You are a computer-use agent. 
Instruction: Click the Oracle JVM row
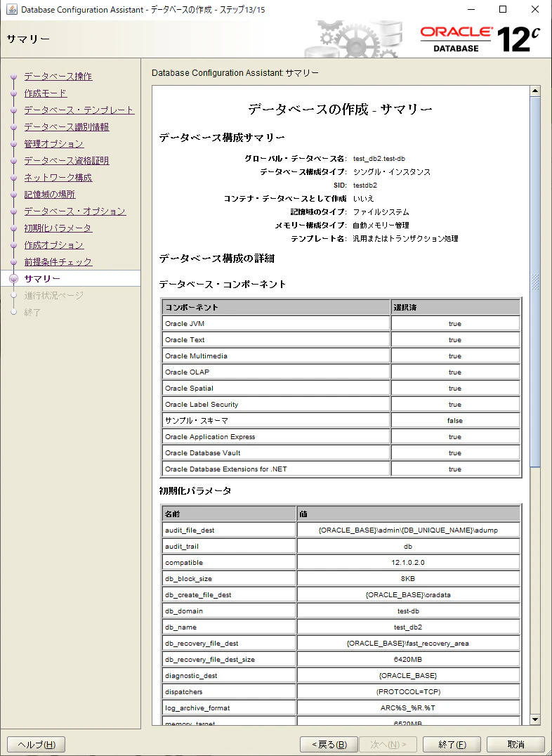pyautogui.click(x=341, y=323)
